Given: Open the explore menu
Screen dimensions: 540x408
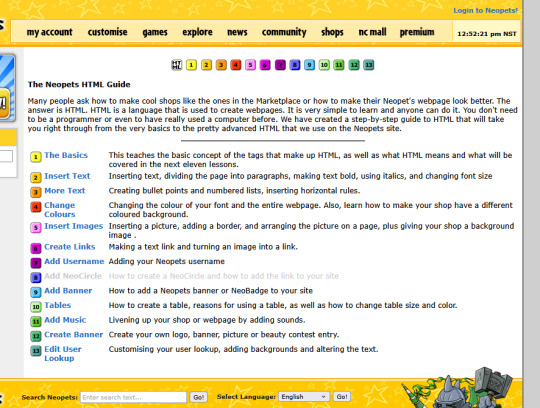Looking at the screenshot, I should 197,32.
